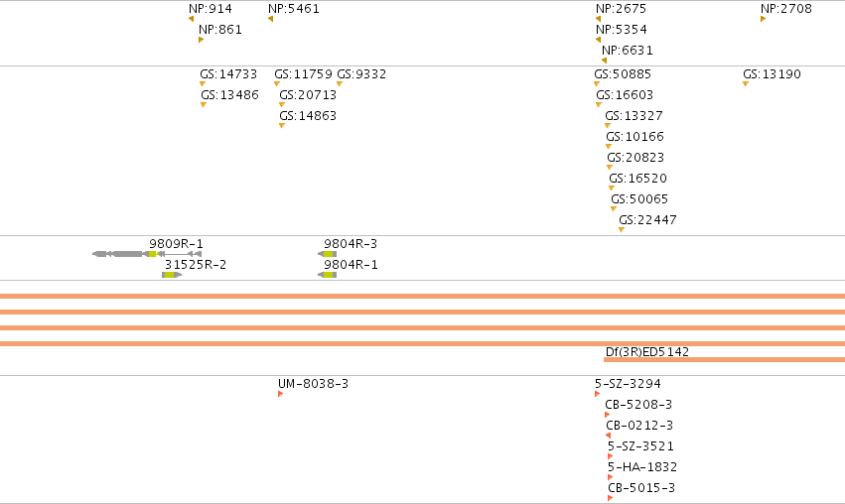Click GS:50885 insertion label

pyautogui.click(x=623, y=74)
